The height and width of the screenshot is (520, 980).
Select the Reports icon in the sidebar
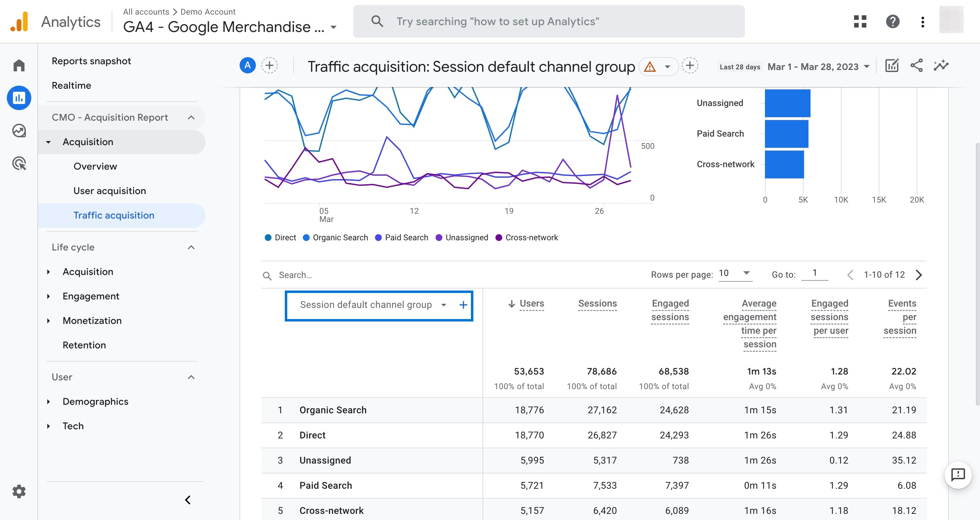click(19, 98)
